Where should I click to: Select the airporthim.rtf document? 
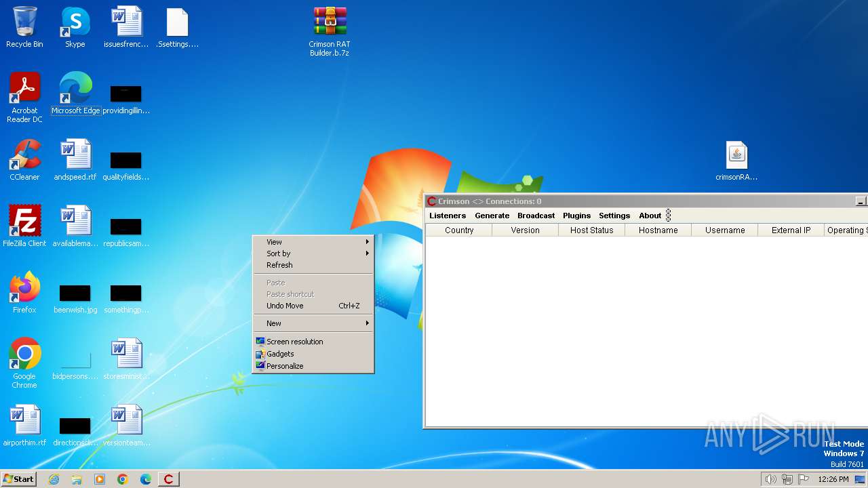pyautogui.click(x=24, y=426)
